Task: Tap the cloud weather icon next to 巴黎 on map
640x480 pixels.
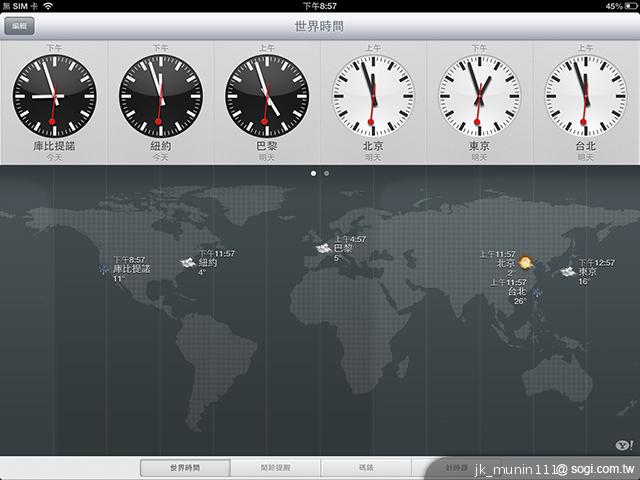Action: 323,248
